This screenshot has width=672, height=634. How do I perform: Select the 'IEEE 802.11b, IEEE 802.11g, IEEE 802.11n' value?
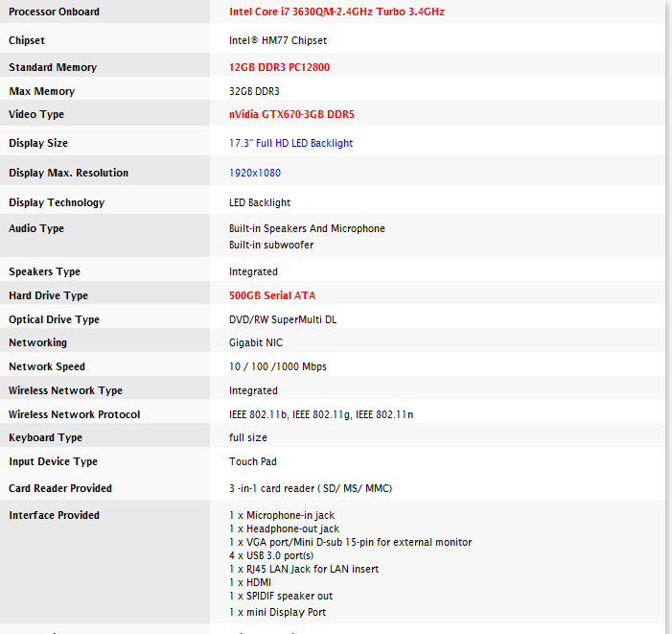click(321, 414)
